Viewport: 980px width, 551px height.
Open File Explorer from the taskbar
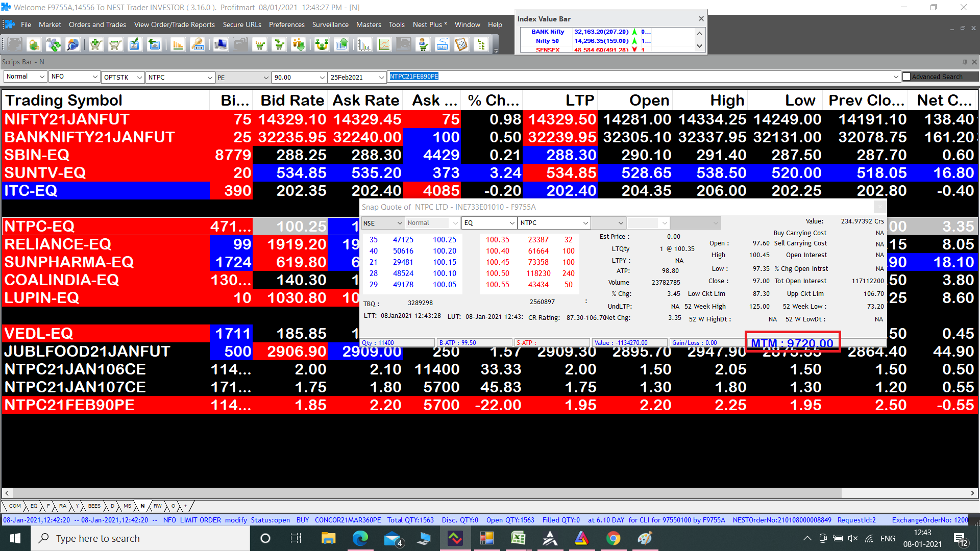[x=328, y=538]
